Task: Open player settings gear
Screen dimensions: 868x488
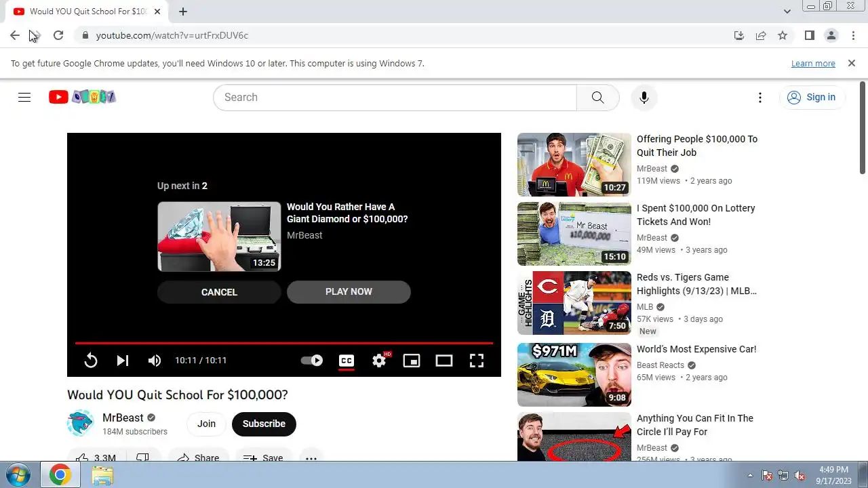Action: (379, 361)
